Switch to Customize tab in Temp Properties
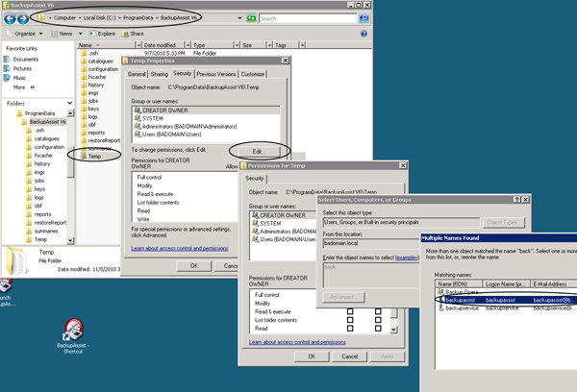Viewport: 577px width, 392px height. tap(252, 74)
